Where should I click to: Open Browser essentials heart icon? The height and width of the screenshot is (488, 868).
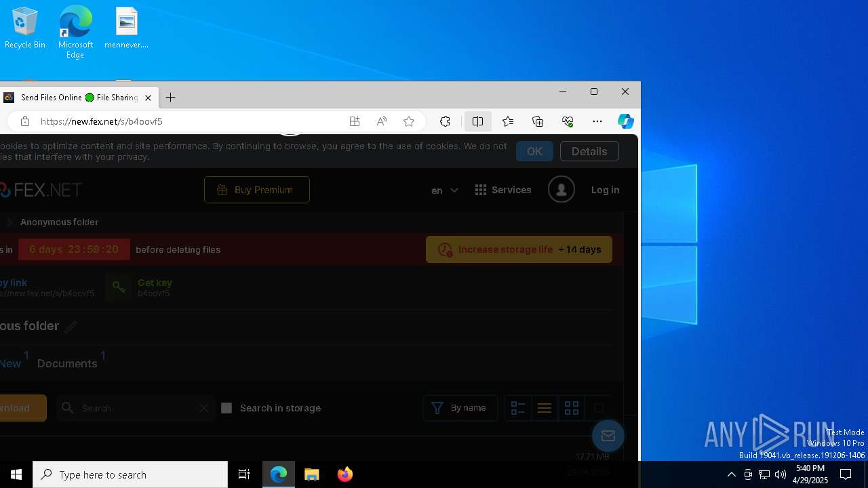[x=568, y=121]
